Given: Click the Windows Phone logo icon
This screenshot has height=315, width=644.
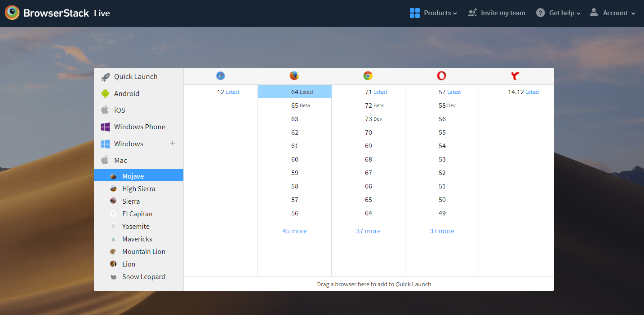Looking at the screenshot, I should (105, 127).
